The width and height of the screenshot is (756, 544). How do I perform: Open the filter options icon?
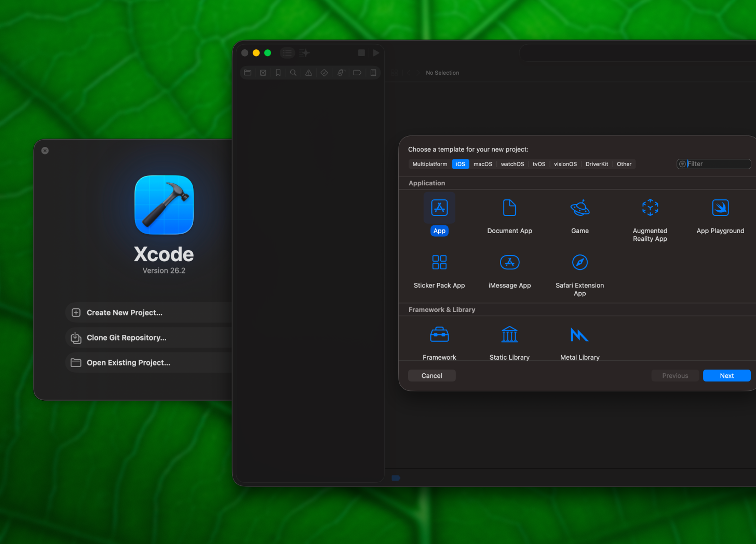(682, 164)
